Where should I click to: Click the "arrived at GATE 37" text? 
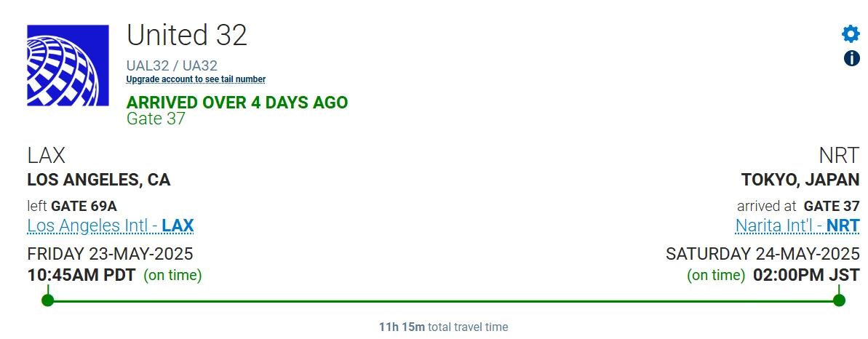(798, 207)
